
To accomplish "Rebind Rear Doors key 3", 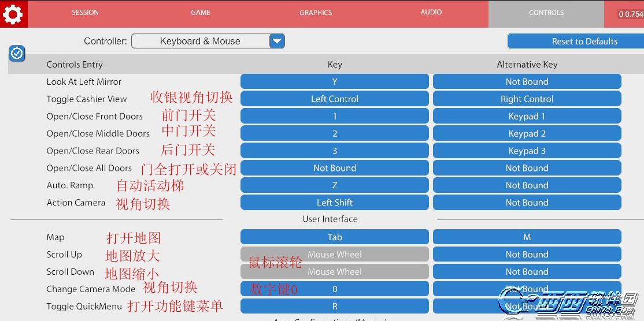I will click(334, 151).
